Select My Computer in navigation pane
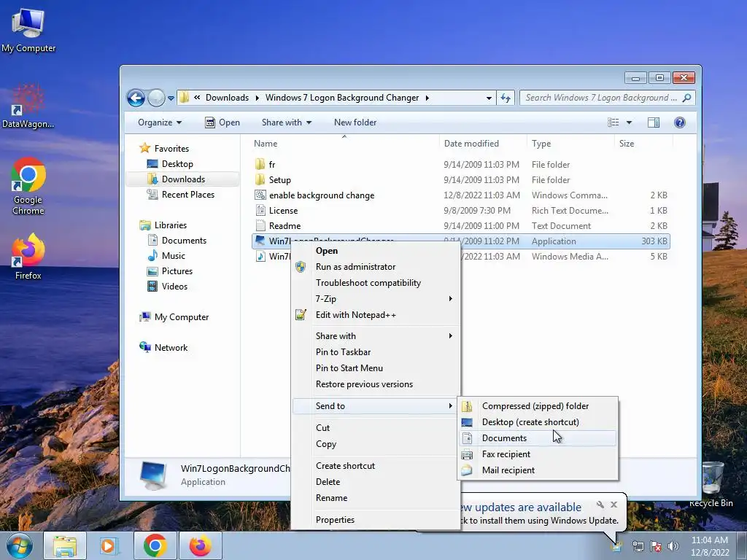This screenshot has height=560, width=747. [182, 317]
